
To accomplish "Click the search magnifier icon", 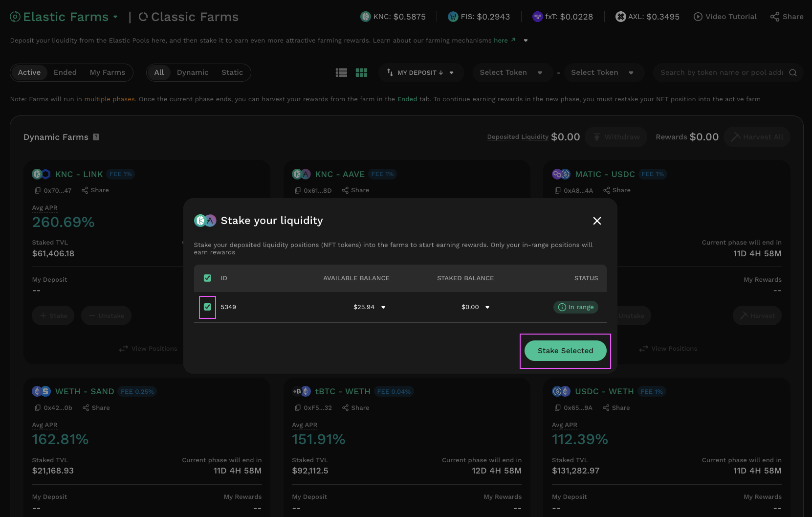I will [x=793, y=72].
